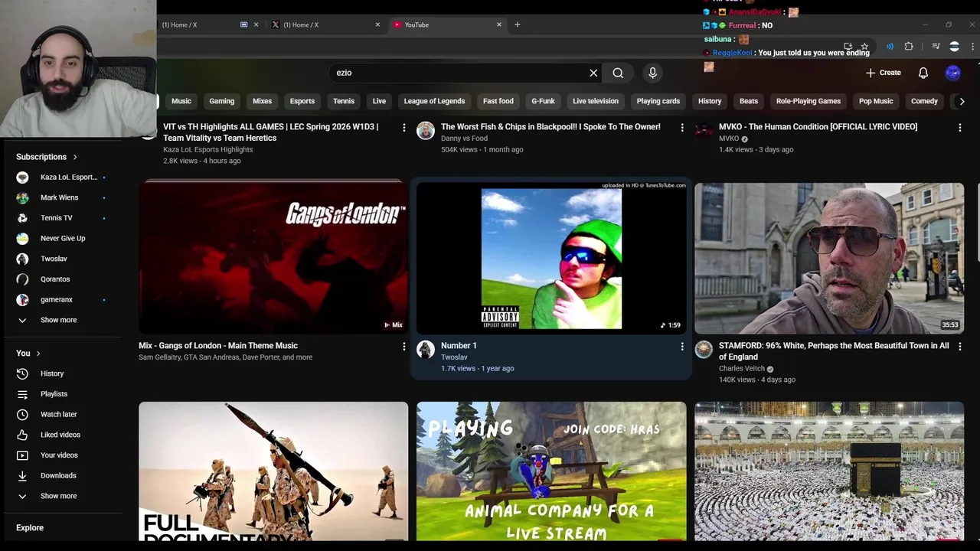Viewport: 980px width, 551px height.
Task: Select the Pop Music chip
Action: (x=876, y=101)
